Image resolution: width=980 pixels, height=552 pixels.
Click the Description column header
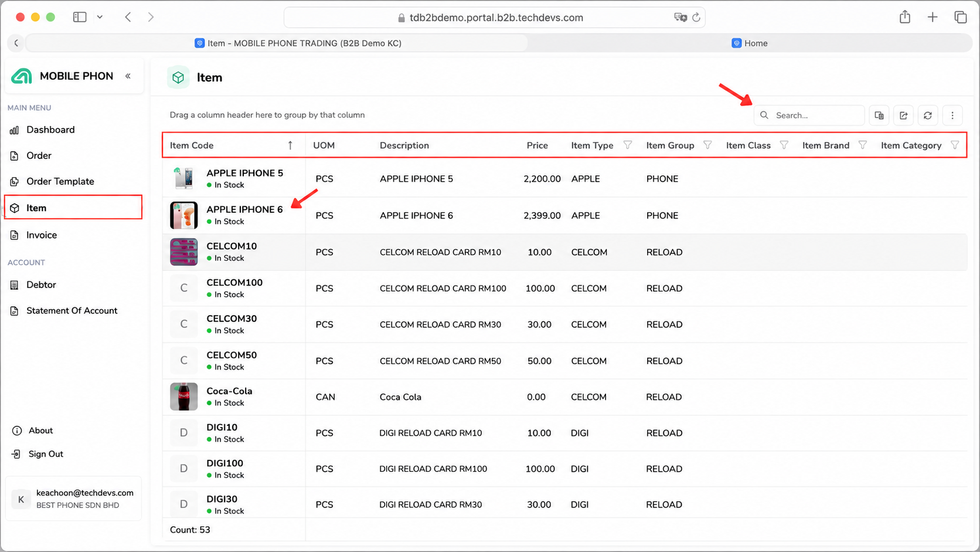point(404,145)
